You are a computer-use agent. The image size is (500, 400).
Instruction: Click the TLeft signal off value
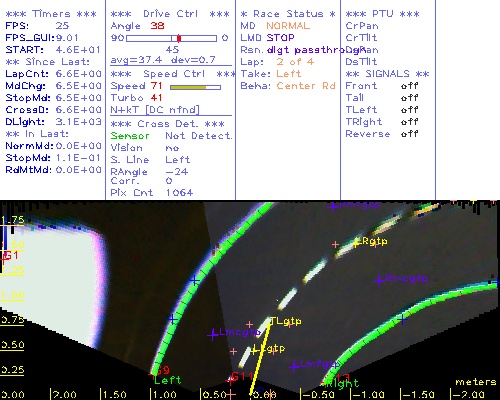coord(409,110)
